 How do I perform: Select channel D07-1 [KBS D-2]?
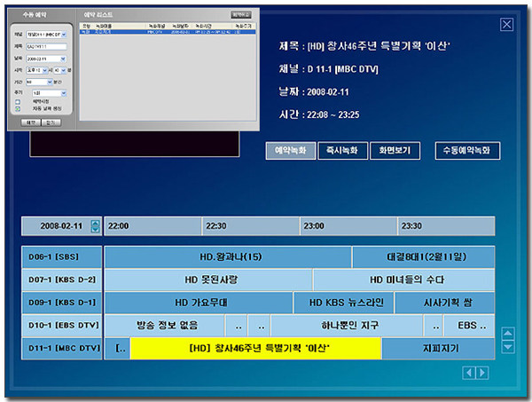62,280
